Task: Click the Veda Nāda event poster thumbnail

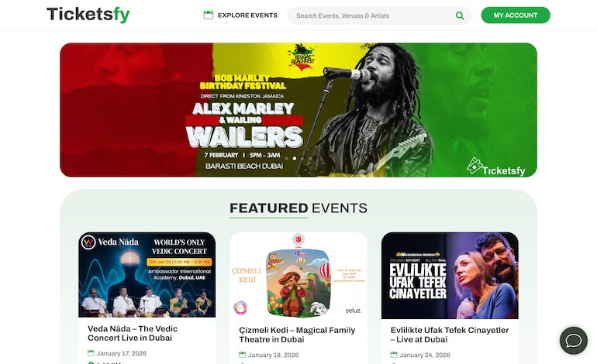Action: 147,275
